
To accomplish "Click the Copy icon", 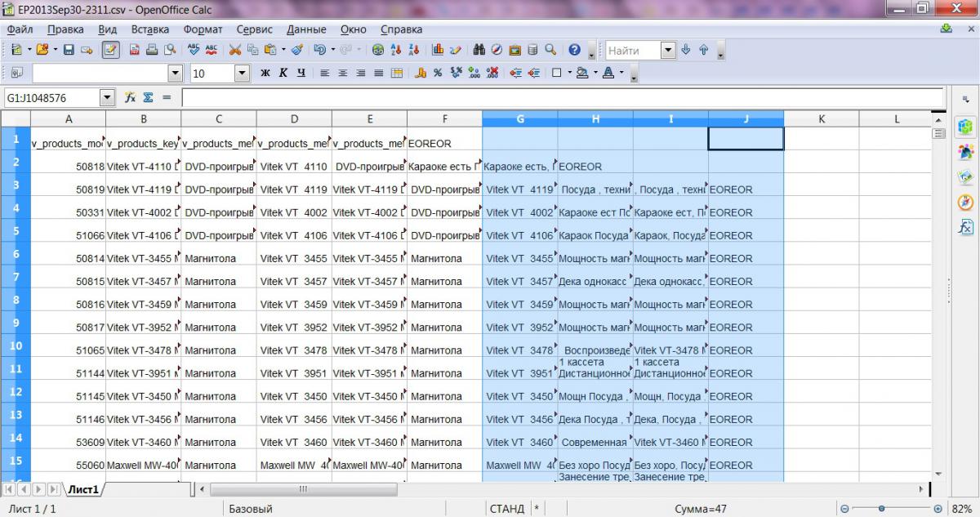I will (253, 50).
